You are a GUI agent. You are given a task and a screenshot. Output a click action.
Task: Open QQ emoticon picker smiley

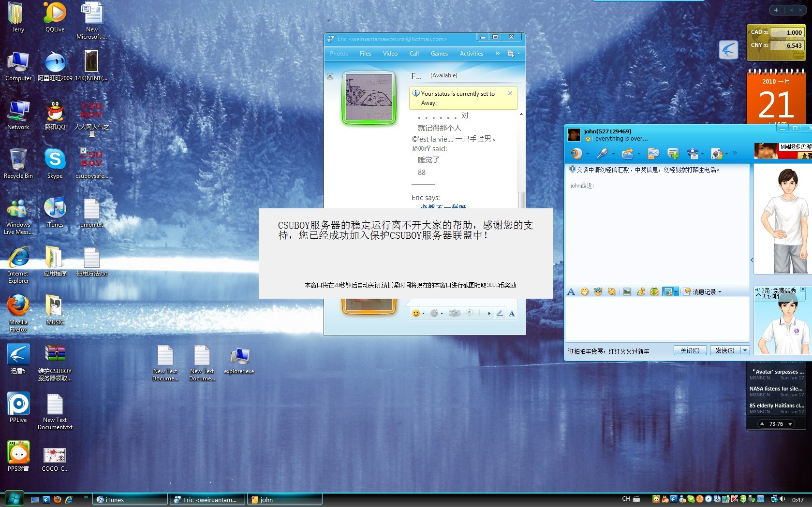tap(585, 291)
